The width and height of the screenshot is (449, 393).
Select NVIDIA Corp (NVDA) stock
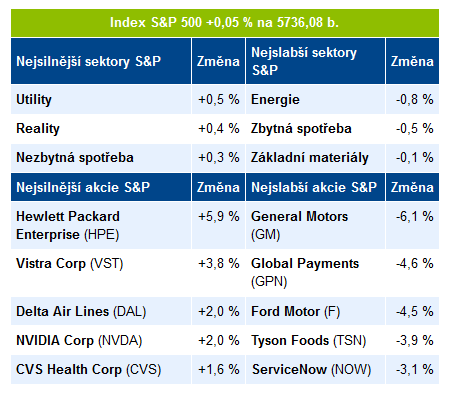(101, 340)
